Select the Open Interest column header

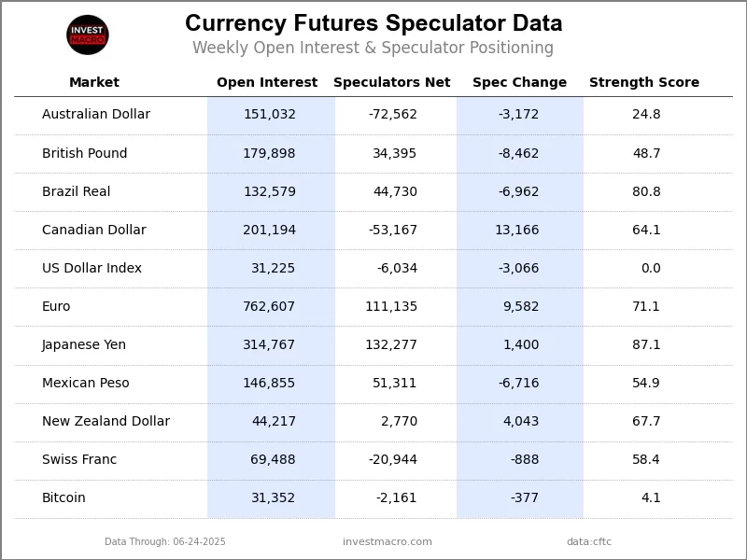coord(267,83)
